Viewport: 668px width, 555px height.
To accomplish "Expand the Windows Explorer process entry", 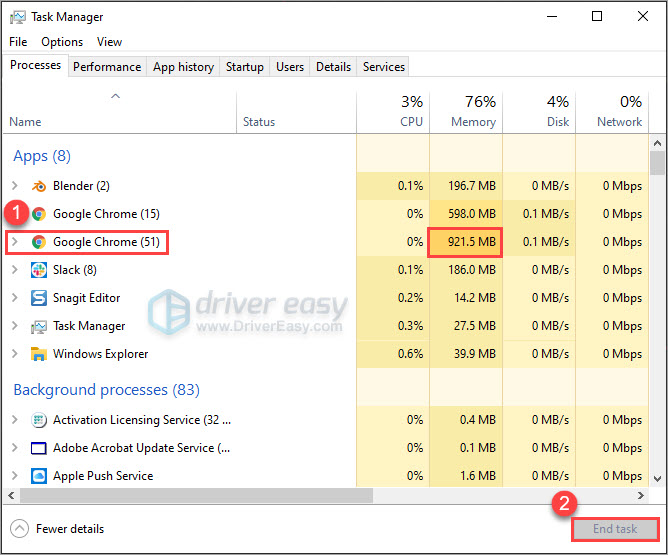I will (x=15, y=354).
